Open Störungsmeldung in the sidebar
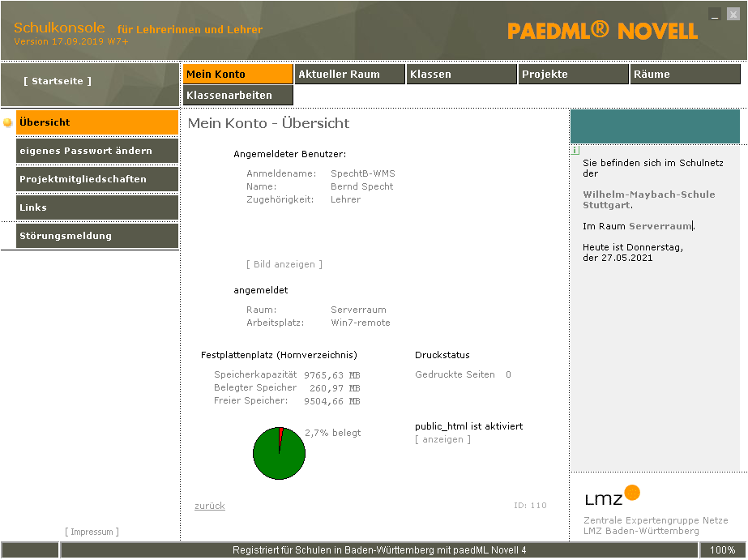 pyautogui.click(x=97, y=236)
